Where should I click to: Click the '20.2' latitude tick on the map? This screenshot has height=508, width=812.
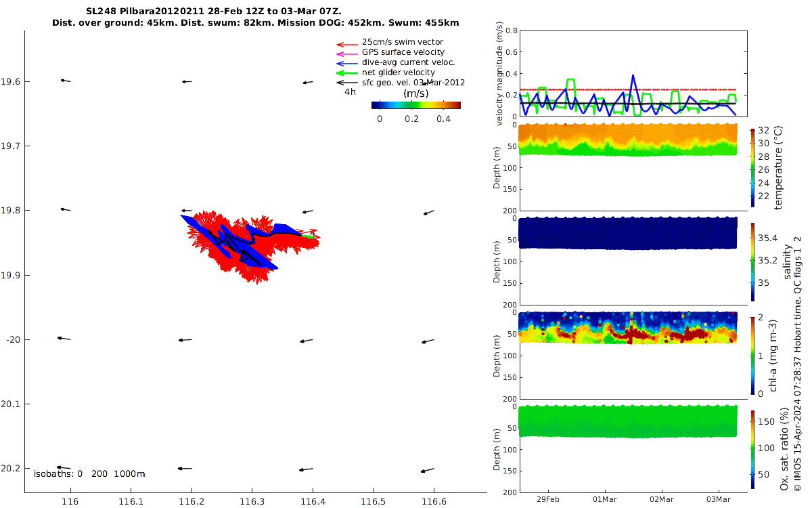[x=10, y=469]
